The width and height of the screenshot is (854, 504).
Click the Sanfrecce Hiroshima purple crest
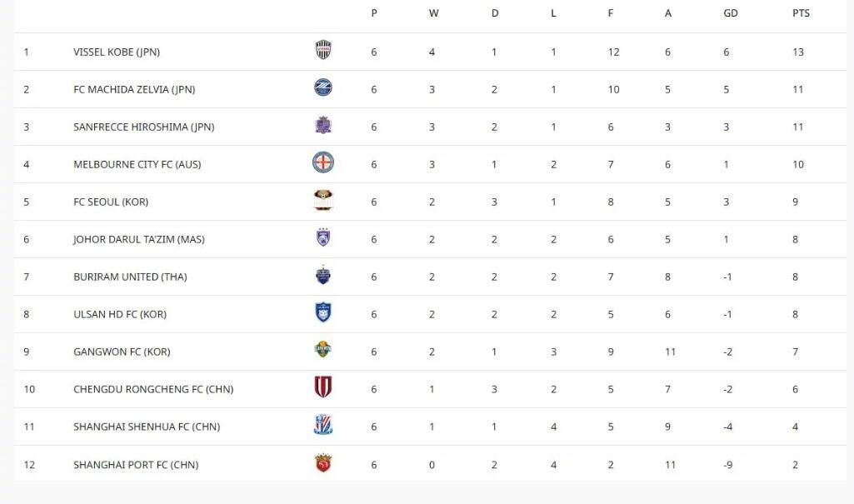tap(323, 125)
